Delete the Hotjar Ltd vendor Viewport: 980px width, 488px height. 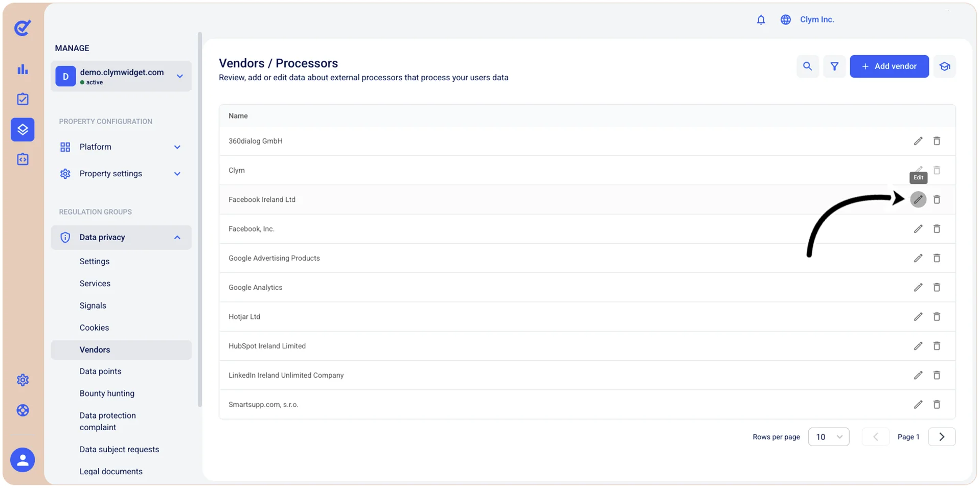pos(937,317)
